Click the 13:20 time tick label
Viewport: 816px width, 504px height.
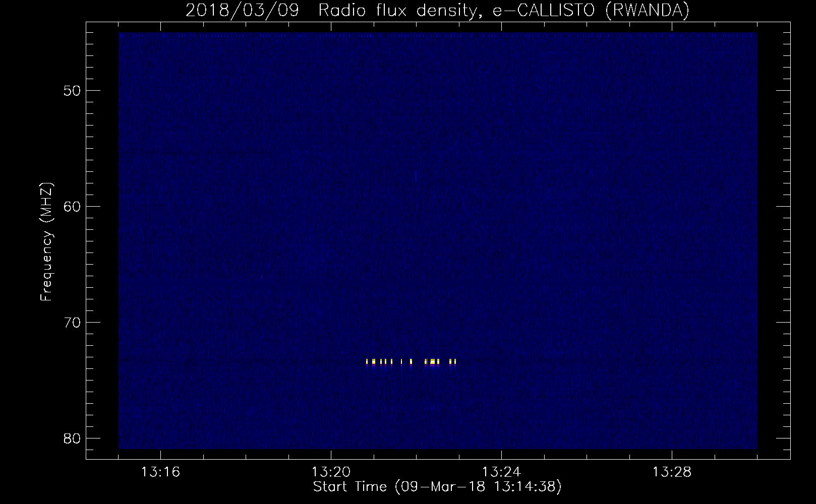331,472
